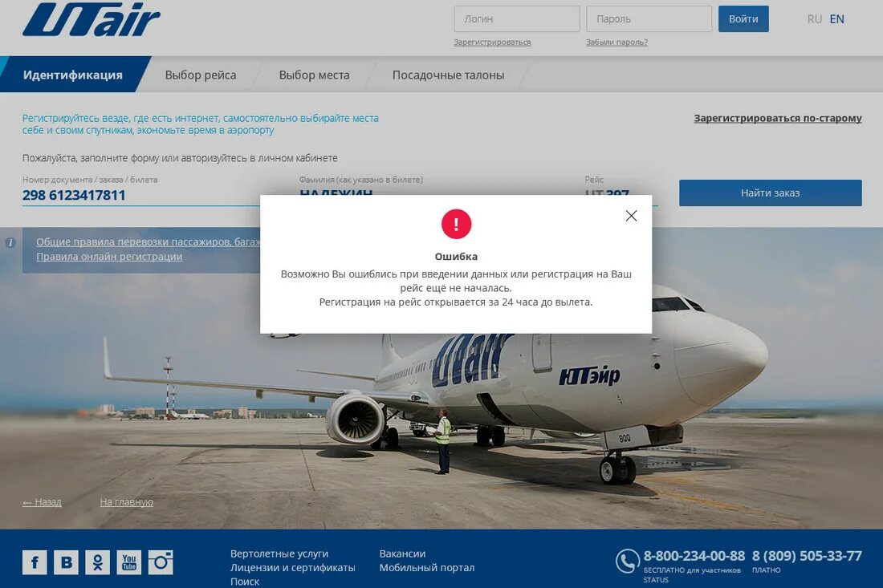The width and height of the screenshot is (883, 588).
Task: Click the info icon beside rules links
Action: pyautogui.click(x=10, y=242)
